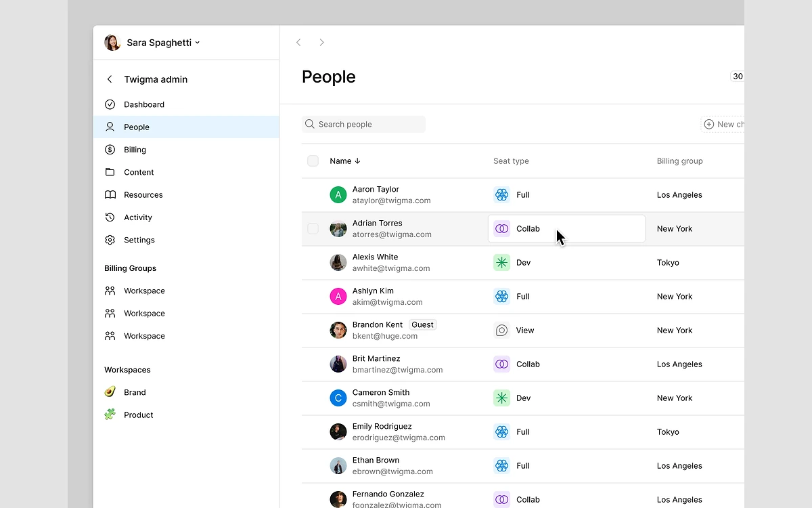The height and width of the screenshot is (508, 812).
Task: Click the name Brit Martinez
Action: pos(376,358)
